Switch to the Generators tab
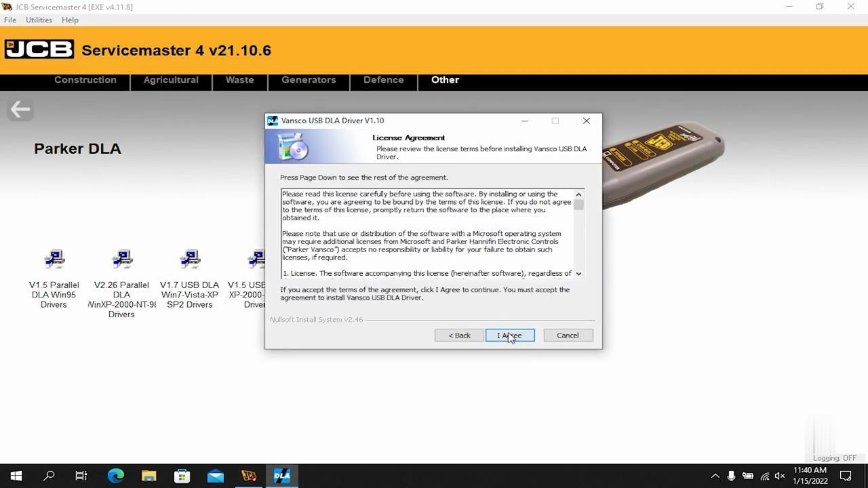This screenshot has height=488, width=868. click(x=309, y=80)
